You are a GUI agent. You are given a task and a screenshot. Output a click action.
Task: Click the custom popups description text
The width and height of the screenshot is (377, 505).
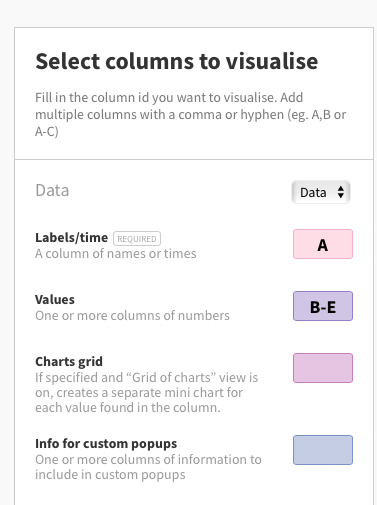[x=148, y=467]
